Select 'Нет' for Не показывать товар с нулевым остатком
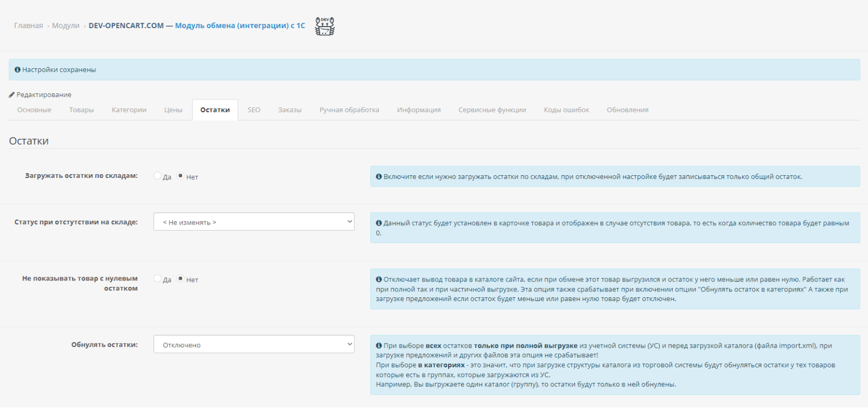The image size is (868, 408). tap(181, 278)
